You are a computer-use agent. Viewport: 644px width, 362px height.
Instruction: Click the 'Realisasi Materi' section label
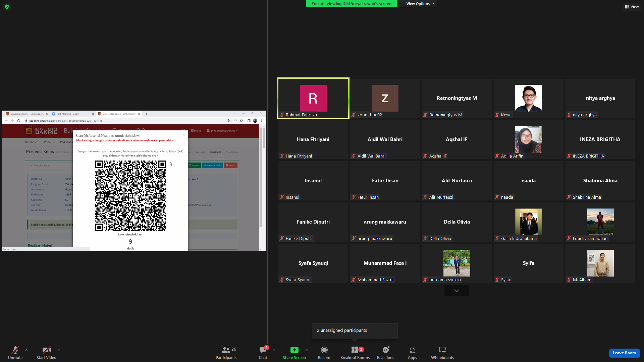[x=40, y=245]
